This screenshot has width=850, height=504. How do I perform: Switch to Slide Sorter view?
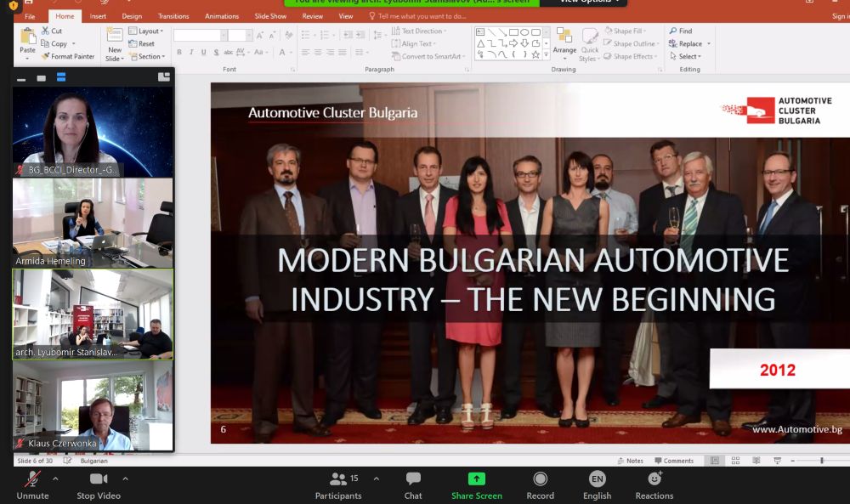tap(735, 461)
